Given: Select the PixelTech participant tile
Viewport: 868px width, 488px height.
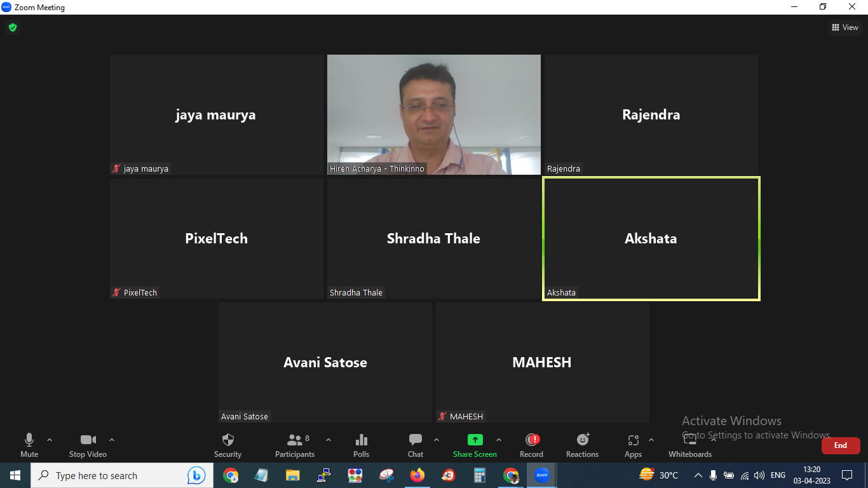Looking at the screenshot, I should (217, 238).
